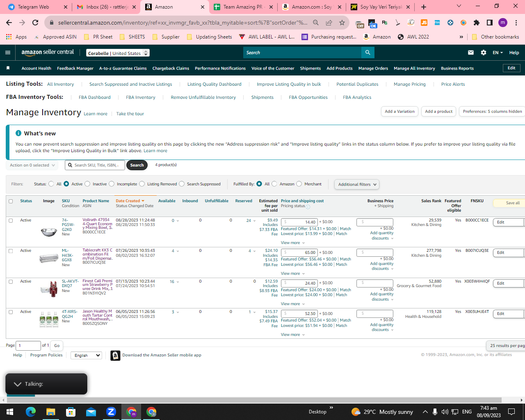The height and width of the screenshot is (420, 525).
Task: Open Zoom from the taskbar
Action: (111, 412)
